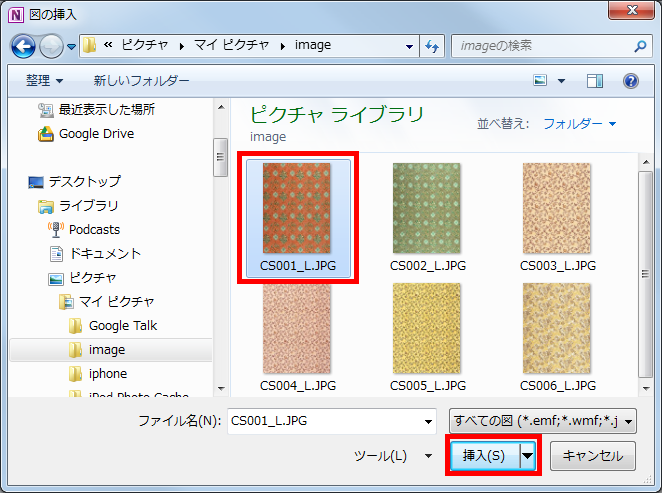This screenshot has height=493, width=662.
Task: Open the 挿入 split-button arrow
Action: tap(528, 455)
